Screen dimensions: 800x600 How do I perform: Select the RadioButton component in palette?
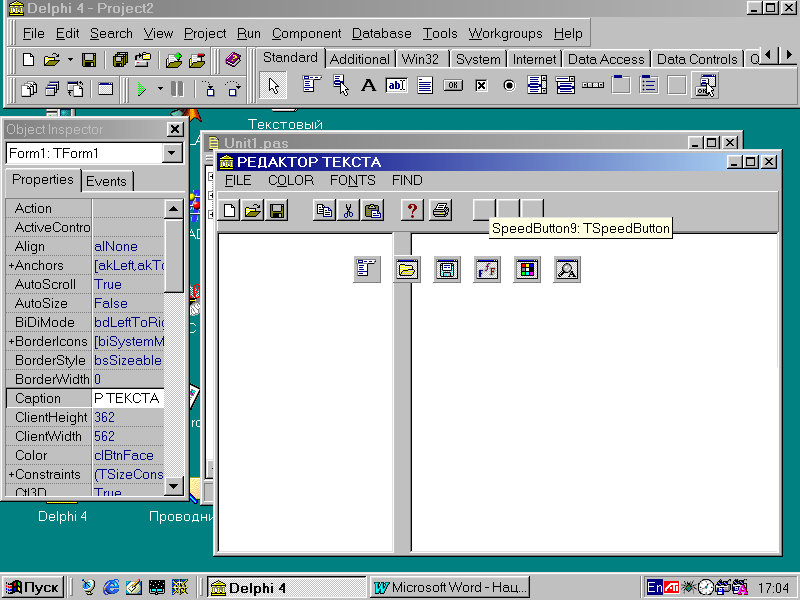tap(509, 85)
